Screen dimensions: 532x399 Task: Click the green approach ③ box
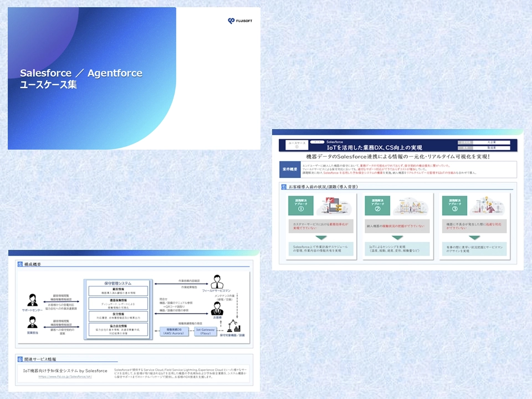(x=454, y=206)
